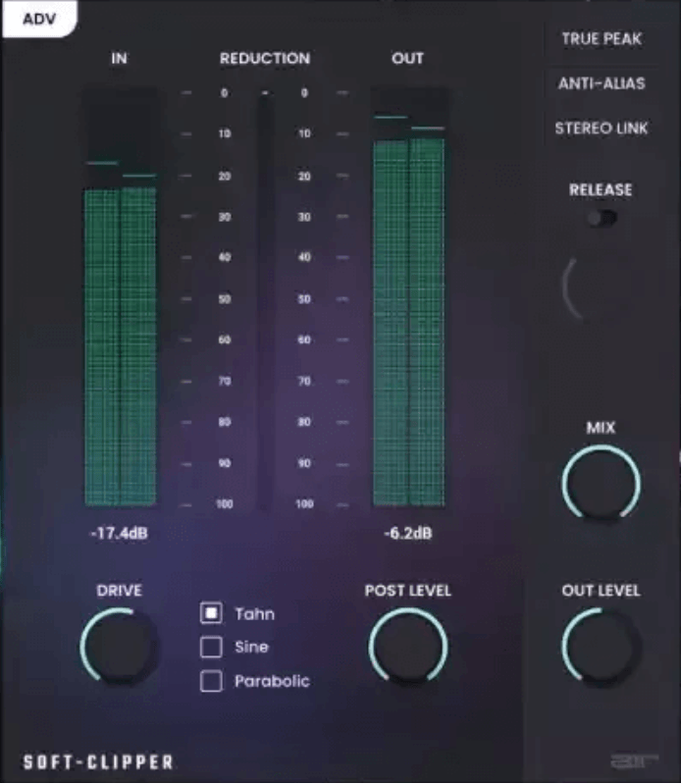Click the POST LEVEL knob
The width and height of the screenshot is (681, 784).
[x=408, y=646]
